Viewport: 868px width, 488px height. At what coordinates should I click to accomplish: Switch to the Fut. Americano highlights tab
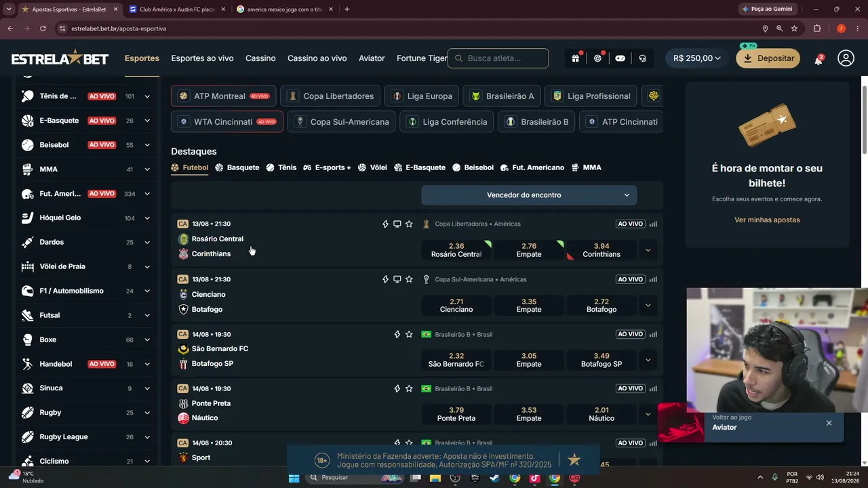532,167
